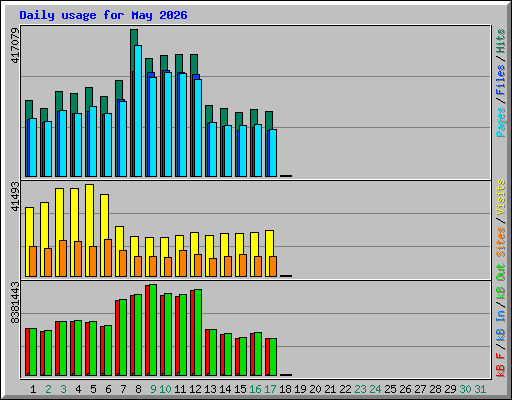The image size is (512, 400).
Task: Click day 29 on the x-axis
Action: (450, 389)
